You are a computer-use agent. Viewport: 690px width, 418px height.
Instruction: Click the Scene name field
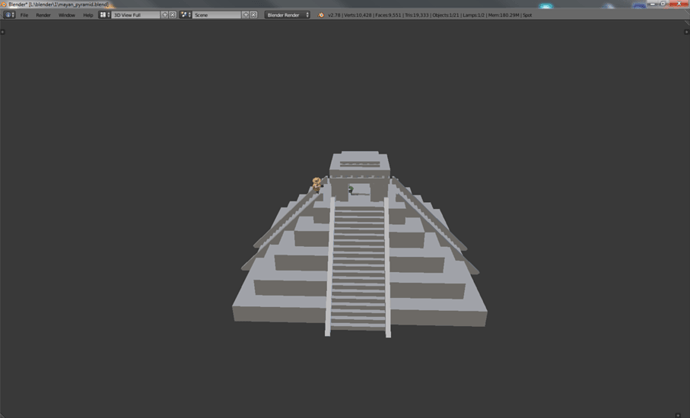point(217,15)
